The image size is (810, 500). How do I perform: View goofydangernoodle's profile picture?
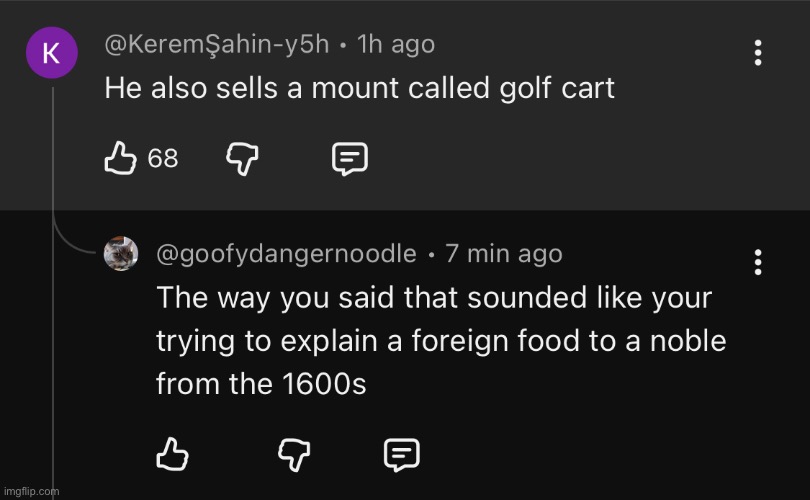[122, 253]
